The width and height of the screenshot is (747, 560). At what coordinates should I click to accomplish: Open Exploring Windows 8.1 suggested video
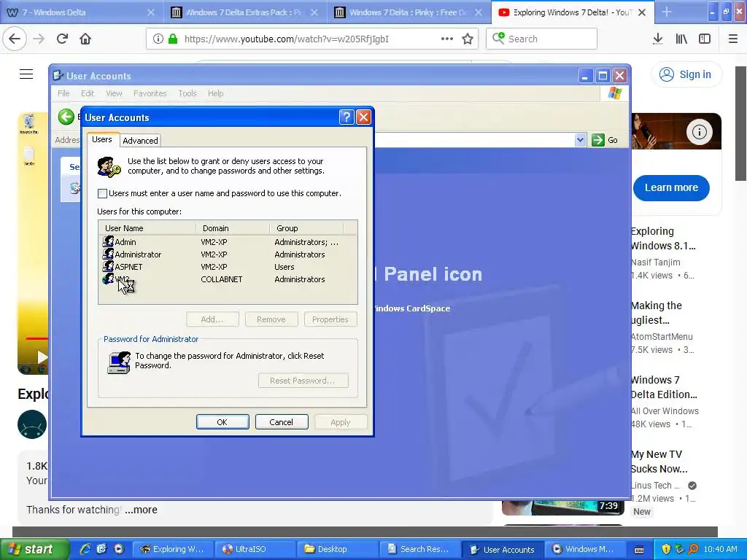[663, 238]
